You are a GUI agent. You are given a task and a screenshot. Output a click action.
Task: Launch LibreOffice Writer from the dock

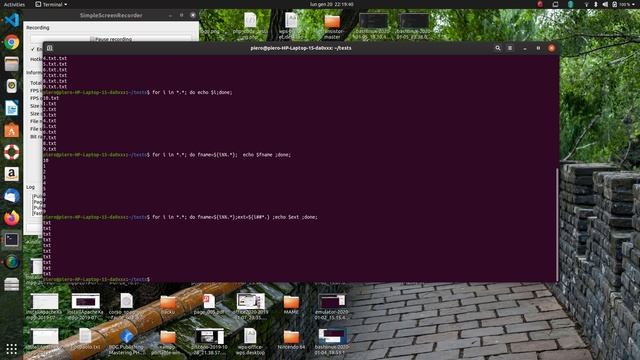point(11,108)
